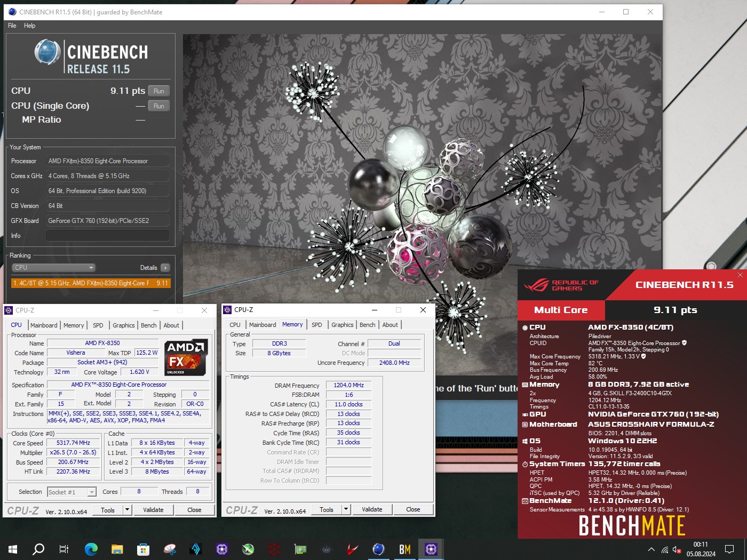Click the BenchMate BM taskbar icon
The image size is (747, 560).
click(405, 549)
